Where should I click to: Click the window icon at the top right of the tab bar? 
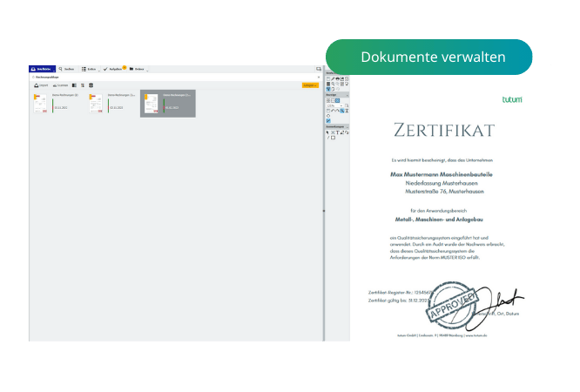point(319,69)
